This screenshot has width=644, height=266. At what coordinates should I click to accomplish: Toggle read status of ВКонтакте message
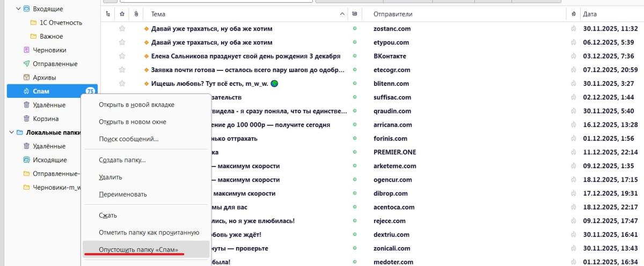[x=354, y=56]
